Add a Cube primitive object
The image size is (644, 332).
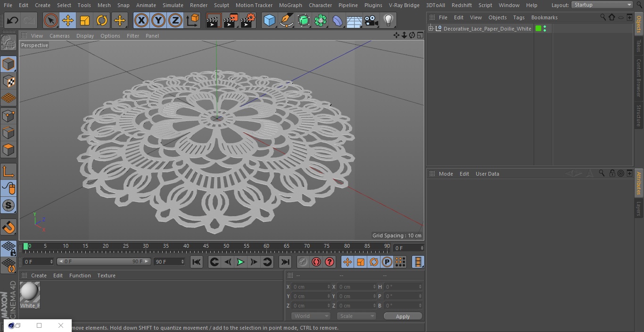point(270,20)
